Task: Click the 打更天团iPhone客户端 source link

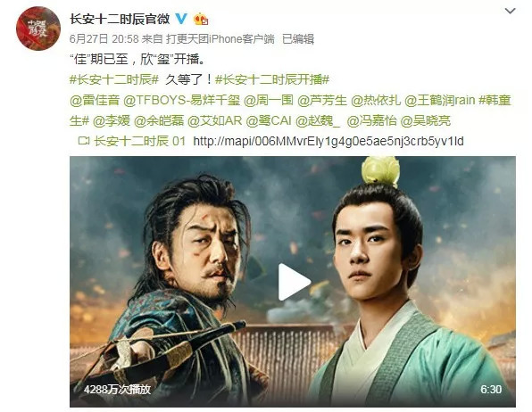Action: pyautogui.click(x=220, y=39)
